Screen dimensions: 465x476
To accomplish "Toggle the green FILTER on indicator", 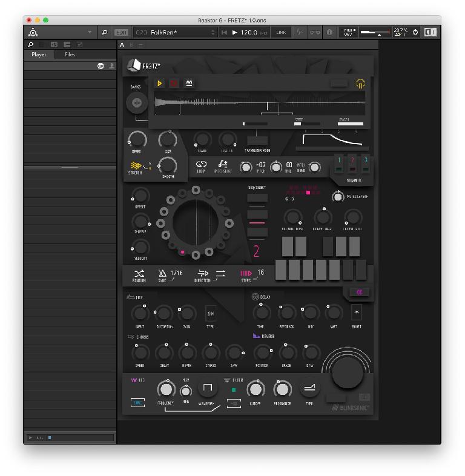I will click(234, 390).
